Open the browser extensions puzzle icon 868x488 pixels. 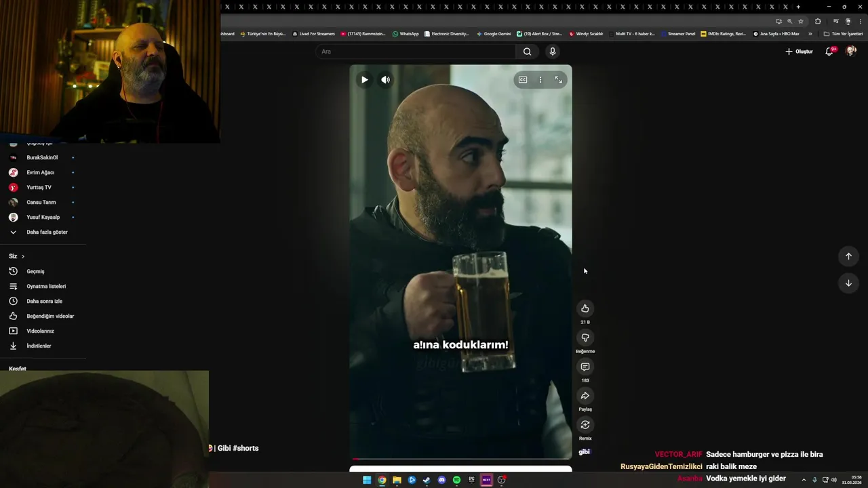coord(818,21)
